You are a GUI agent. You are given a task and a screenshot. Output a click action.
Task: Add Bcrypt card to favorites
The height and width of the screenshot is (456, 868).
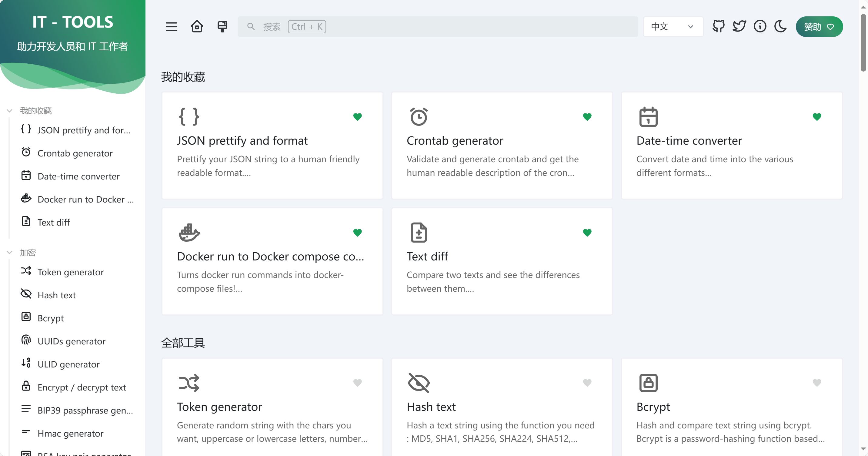pos(816,383)
